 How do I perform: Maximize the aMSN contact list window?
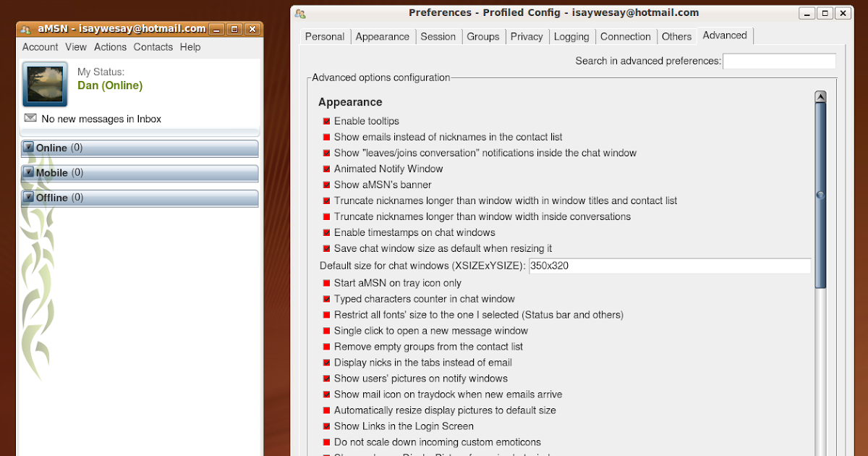pyautogui.click(x=234, y=29)
